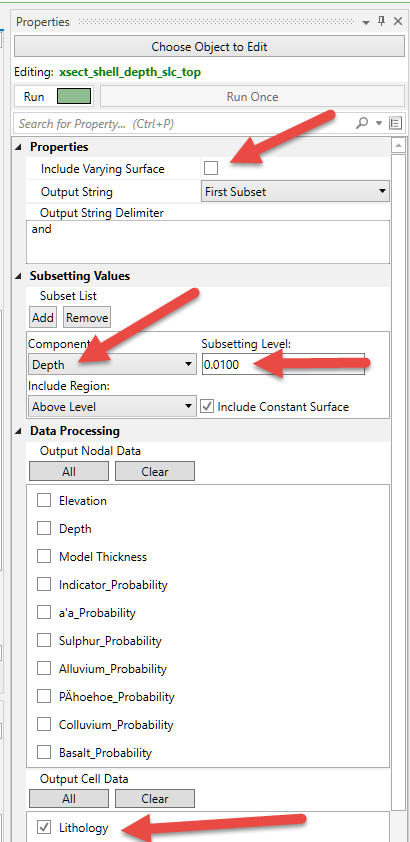Toggle the green Run switch
410x842 pixels.
74,97
